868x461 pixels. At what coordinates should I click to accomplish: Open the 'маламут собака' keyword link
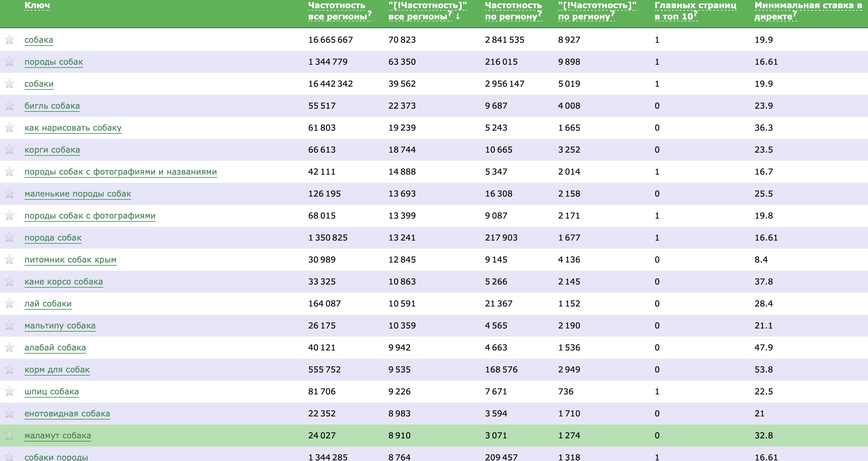click(58, 436)
